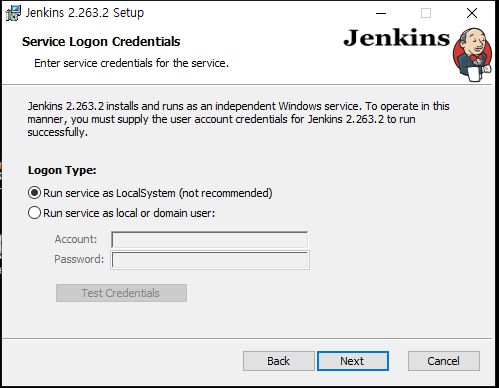Focus the Password input field

(210, 260)
